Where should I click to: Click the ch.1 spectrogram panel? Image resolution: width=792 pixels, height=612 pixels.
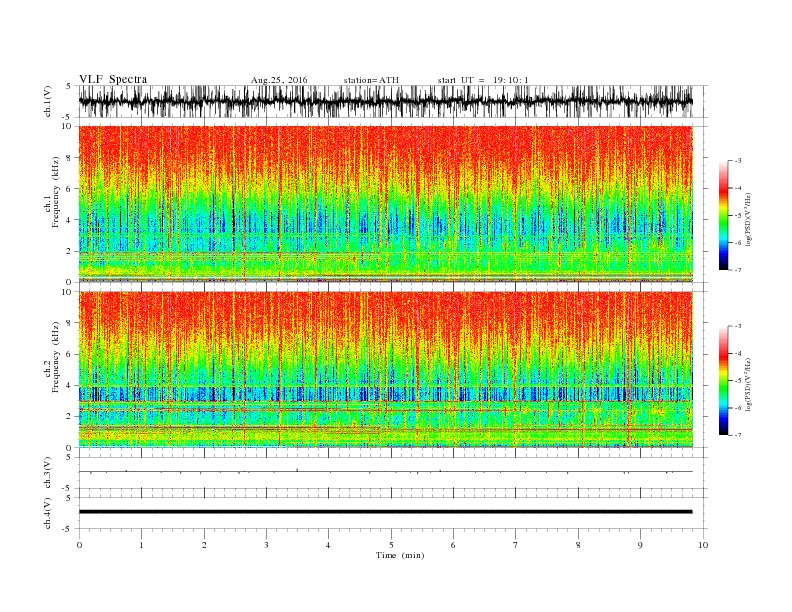[x=385, y=204]
